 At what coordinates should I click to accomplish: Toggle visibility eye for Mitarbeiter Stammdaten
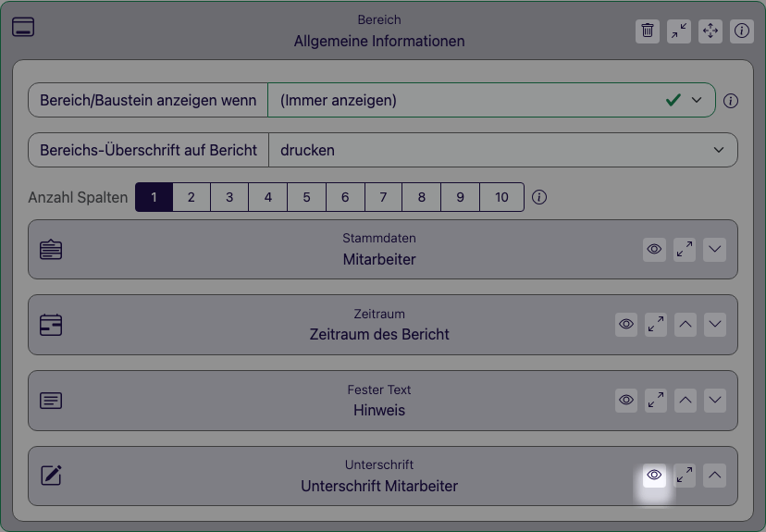pyautogui.click(x=654, y=250)
